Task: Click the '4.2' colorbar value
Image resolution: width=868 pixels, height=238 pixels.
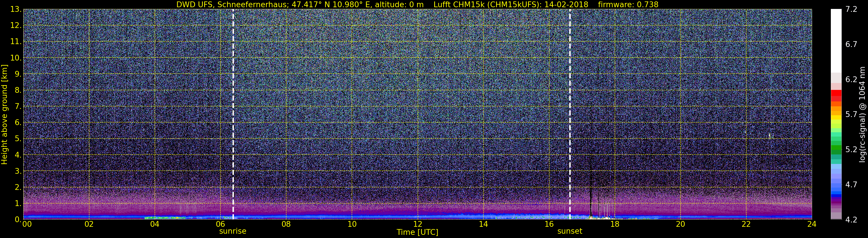Action: [851, 220]
